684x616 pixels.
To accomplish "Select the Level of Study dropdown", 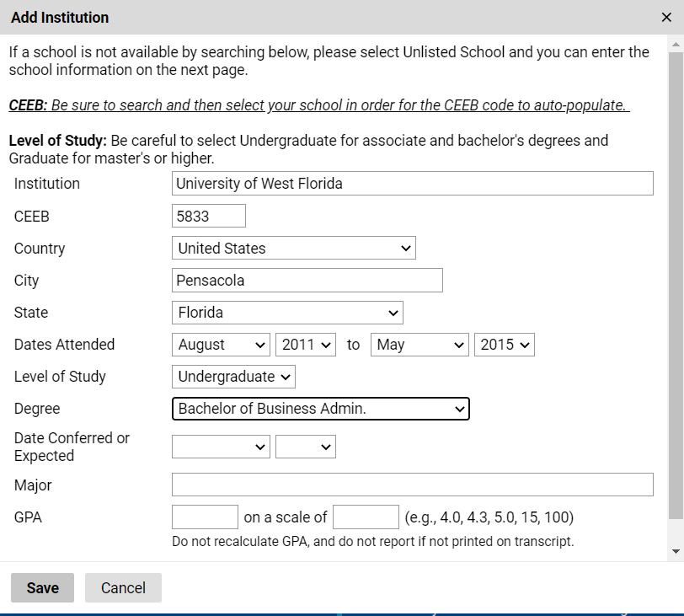I will (x=233, y=377).
